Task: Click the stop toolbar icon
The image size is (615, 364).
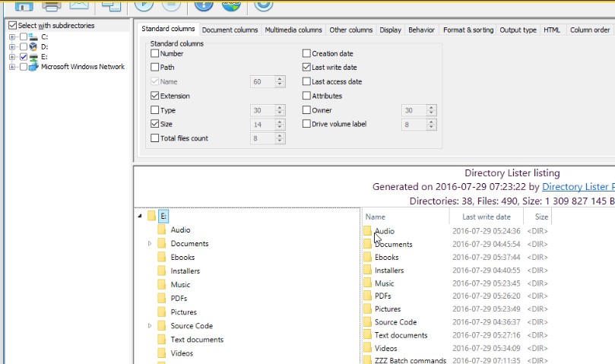Action: [x=171, y=5]
